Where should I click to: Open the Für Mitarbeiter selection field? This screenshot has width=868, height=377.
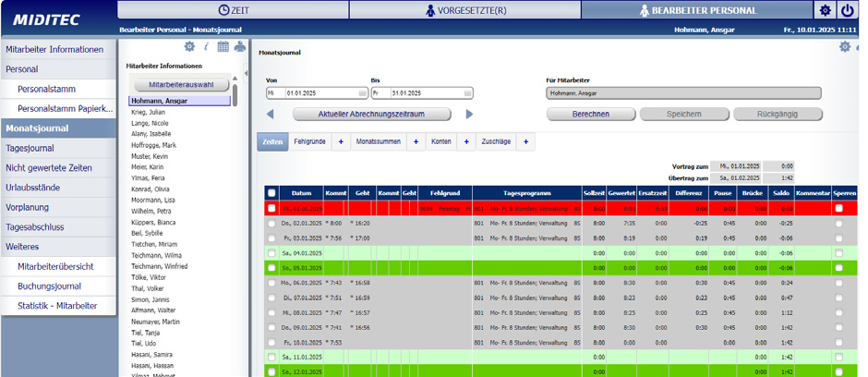683,93
